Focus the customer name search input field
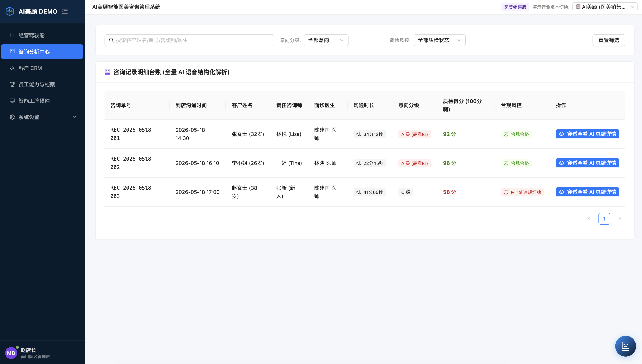Screen dimensions: 642x364 click(x=189, y=40)
